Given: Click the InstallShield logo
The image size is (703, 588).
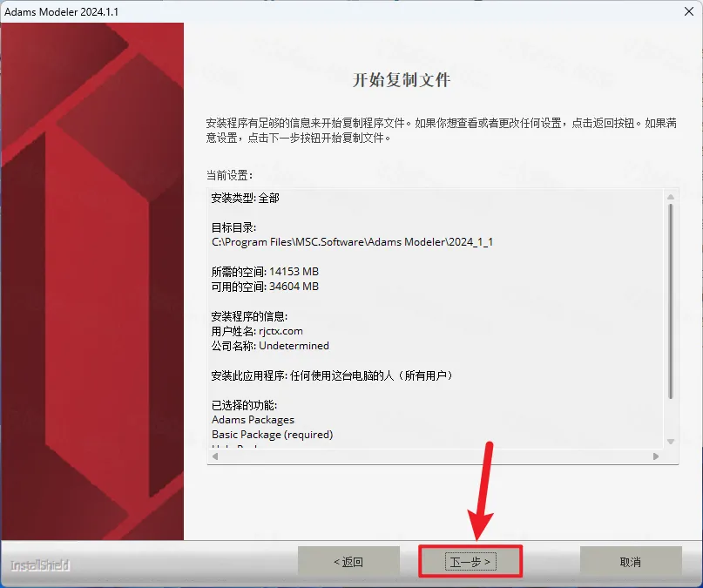Looking at the screenshot, I should click(x=40, y=565).
